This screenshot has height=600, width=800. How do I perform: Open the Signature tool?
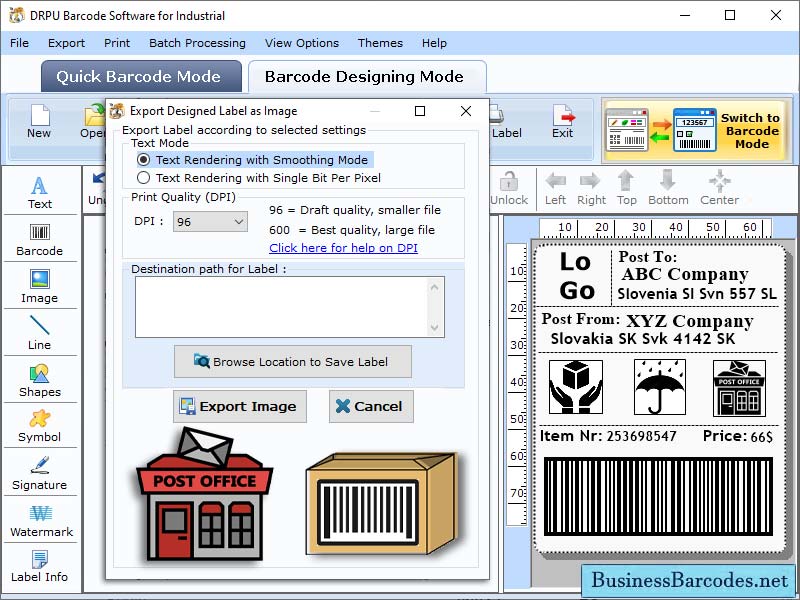[x=40, y=476]
